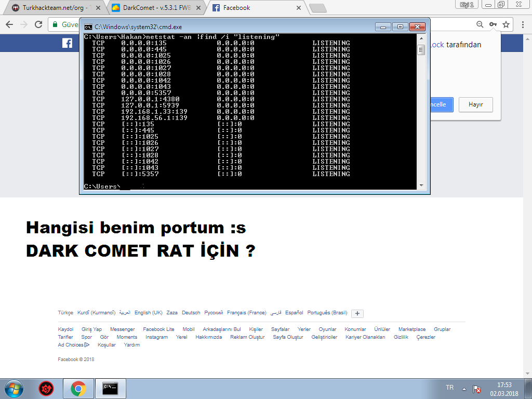Viewport: 532px width, 399px height.
Task: Open the Kaydol footer link
Action: click(65, 329)
